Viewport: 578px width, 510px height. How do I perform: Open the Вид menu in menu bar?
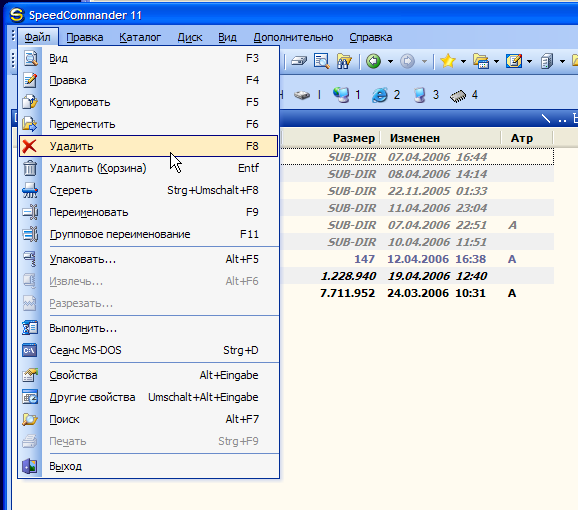(227, 37)
